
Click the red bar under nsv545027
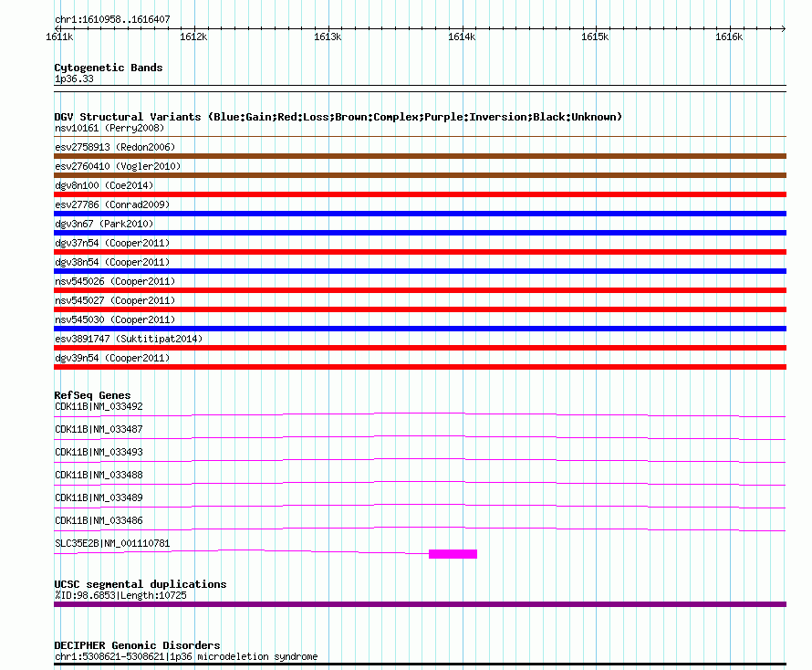pos(420,309)
